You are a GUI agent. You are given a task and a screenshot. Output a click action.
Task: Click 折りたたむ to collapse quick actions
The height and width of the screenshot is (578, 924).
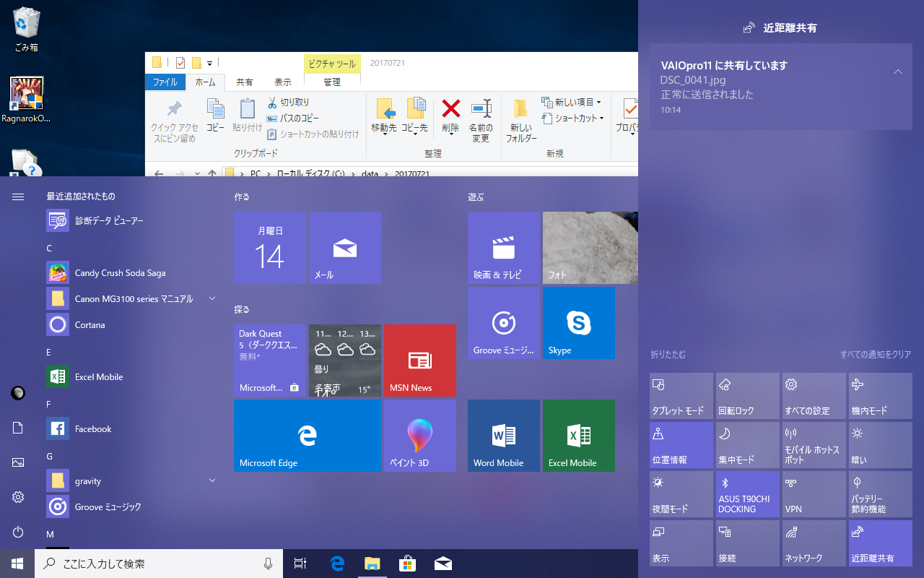pos(668,355)
